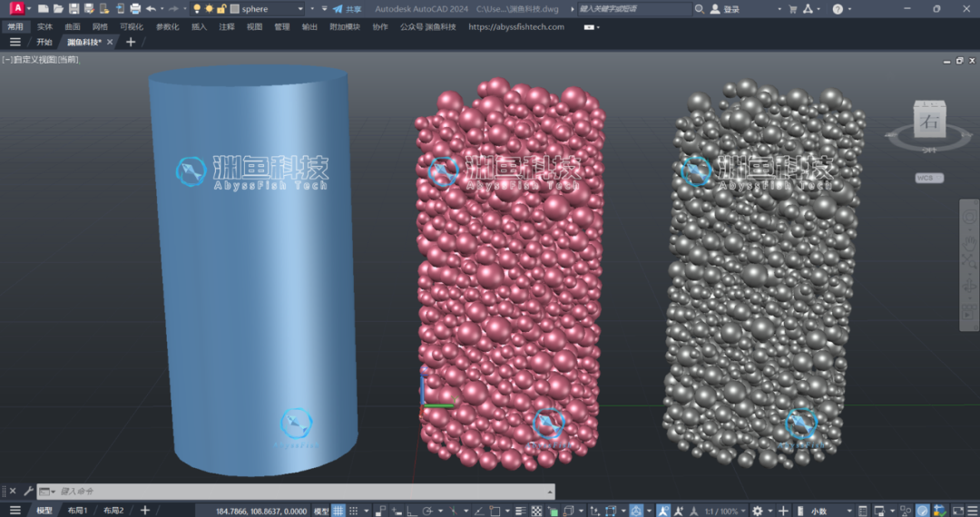This screenshot has width=980, height=517.
Task: Click the keyword search input field
Action: 633,9
